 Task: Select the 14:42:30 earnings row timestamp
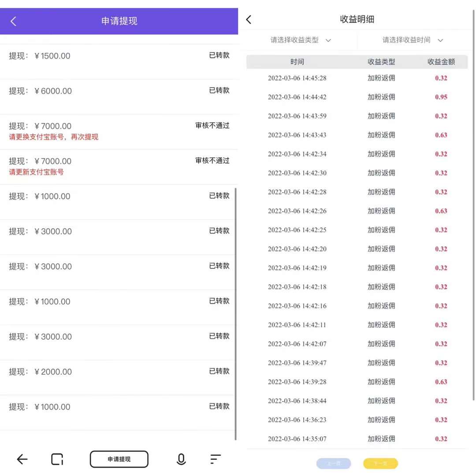[x=297, y=173]
